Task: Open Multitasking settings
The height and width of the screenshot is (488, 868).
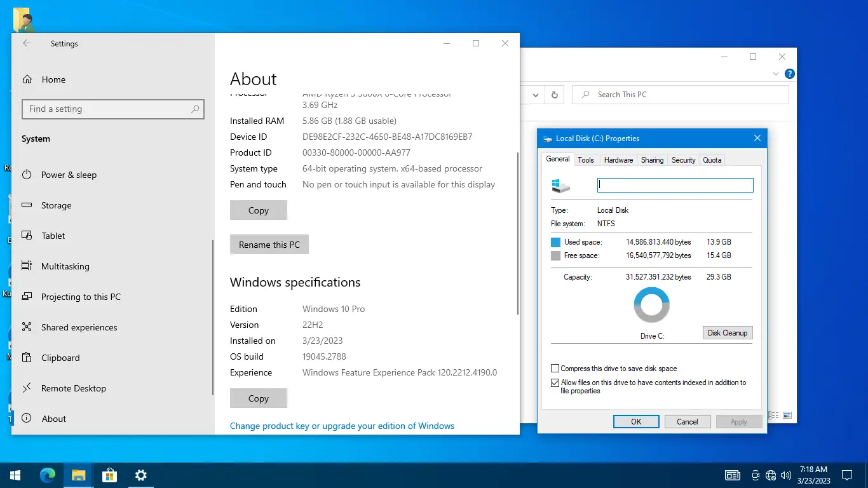Action: pos(64,266)
